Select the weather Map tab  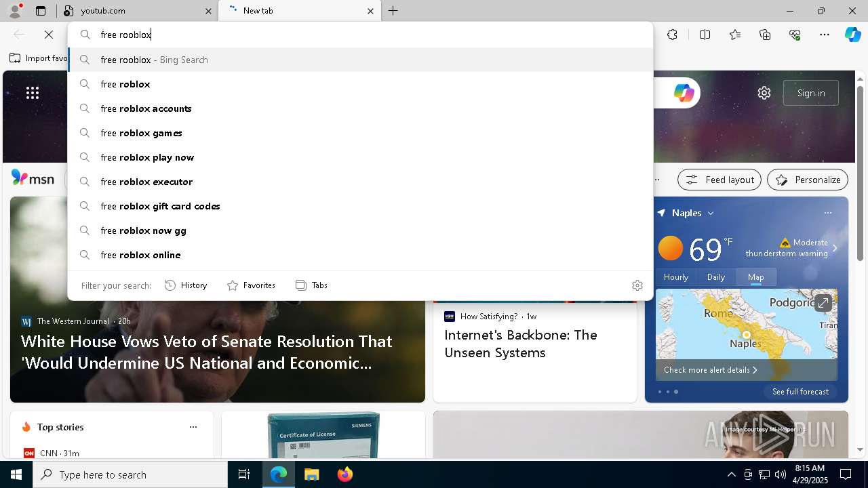[755, 277]
